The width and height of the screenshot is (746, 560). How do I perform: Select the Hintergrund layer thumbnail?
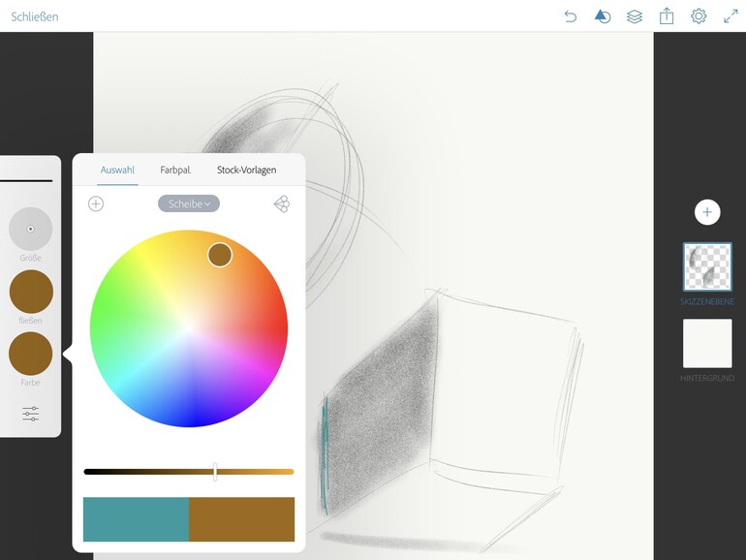(707, 344)
